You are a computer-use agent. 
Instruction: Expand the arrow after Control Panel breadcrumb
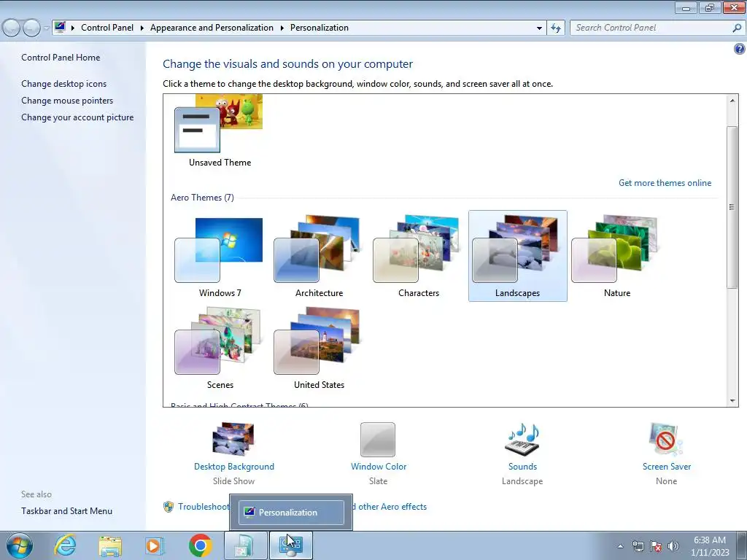(142, 28)
